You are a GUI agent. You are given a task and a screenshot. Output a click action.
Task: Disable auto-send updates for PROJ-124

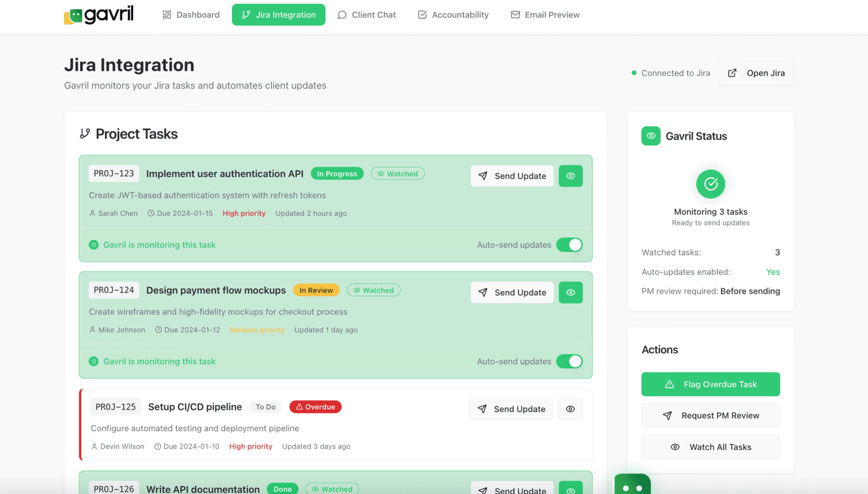click(x=569, y=361)
